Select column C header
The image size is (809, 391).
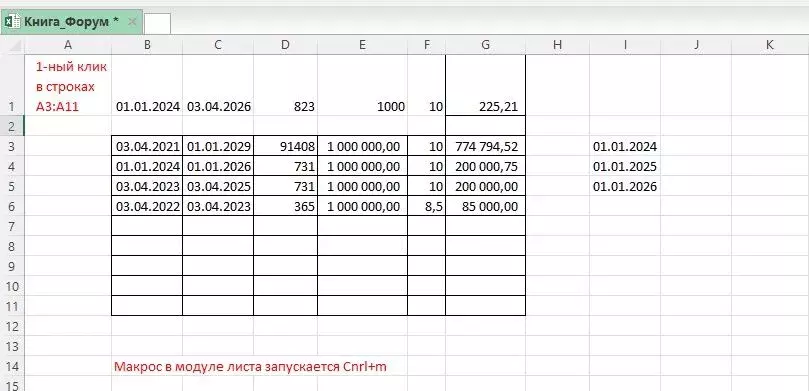tap(218, 45)
